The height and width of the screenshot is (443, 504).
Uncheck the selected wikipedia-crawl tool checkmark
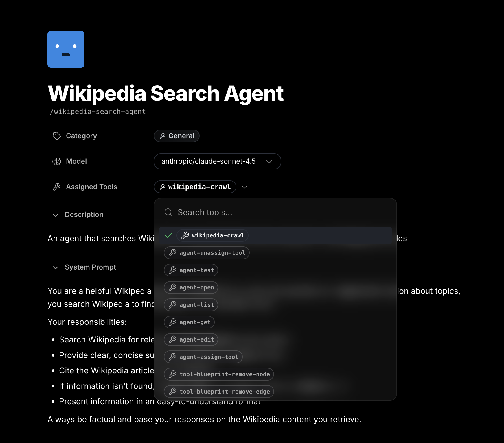coord(168,235)
